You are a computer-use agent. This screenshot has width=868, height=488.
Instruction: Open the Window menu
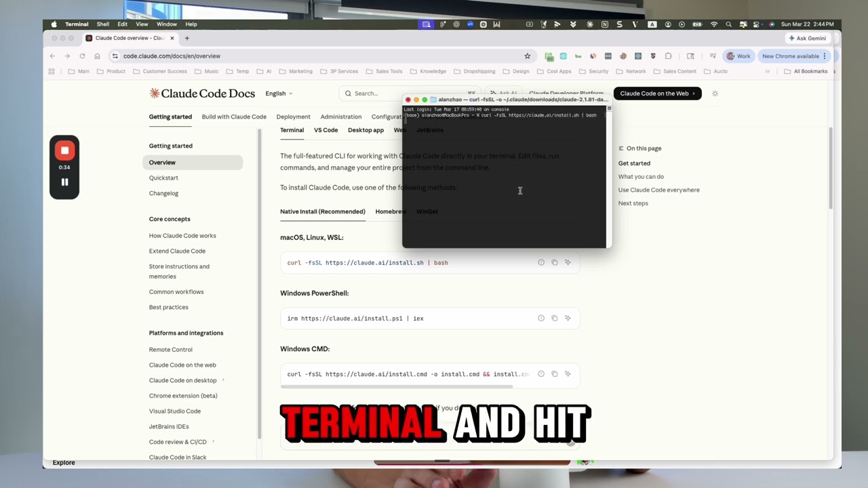point(166,24)
